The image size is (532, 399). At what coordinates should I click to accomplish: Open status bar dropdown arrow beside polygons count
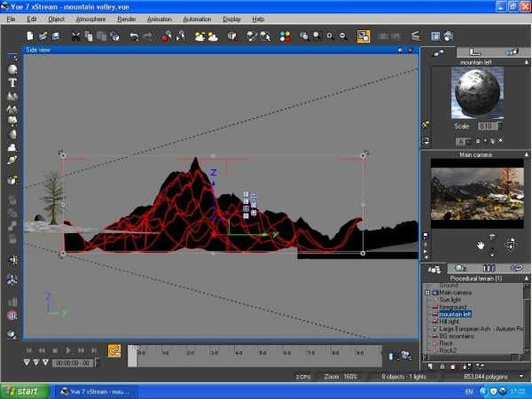coord(521,376)
